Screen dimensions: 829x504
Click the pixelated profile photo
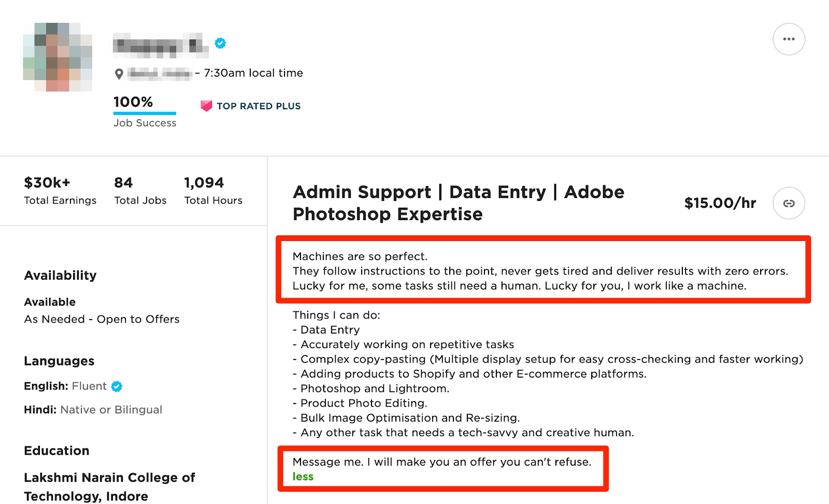pos(58,57)
